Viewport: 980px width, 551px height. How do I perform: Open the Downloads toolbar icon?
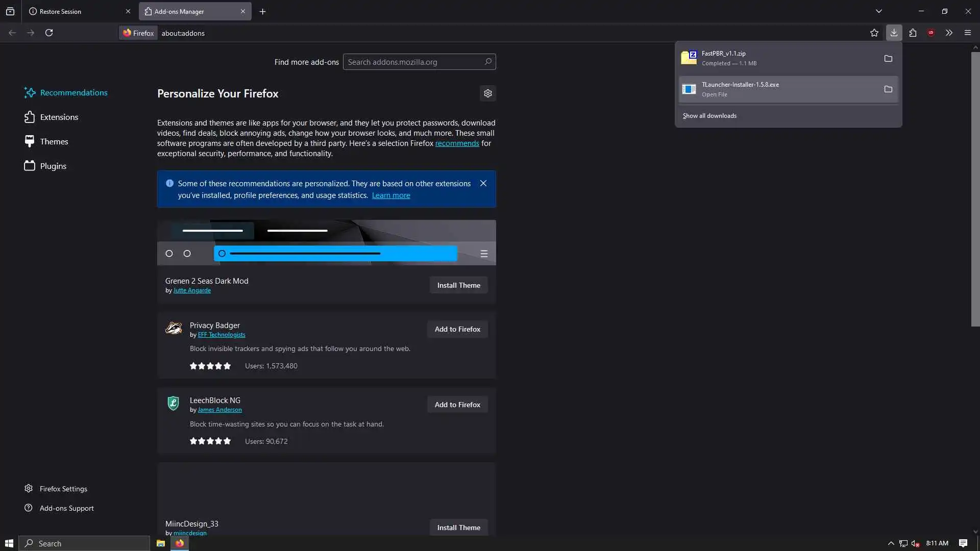[x=894, y=33]
